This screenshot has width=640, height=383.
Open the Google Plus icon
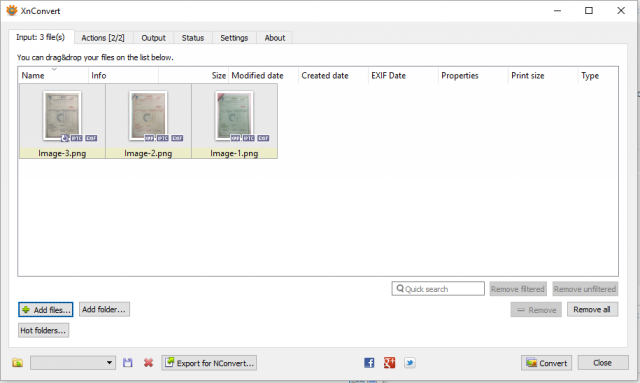tap(389, 363)
